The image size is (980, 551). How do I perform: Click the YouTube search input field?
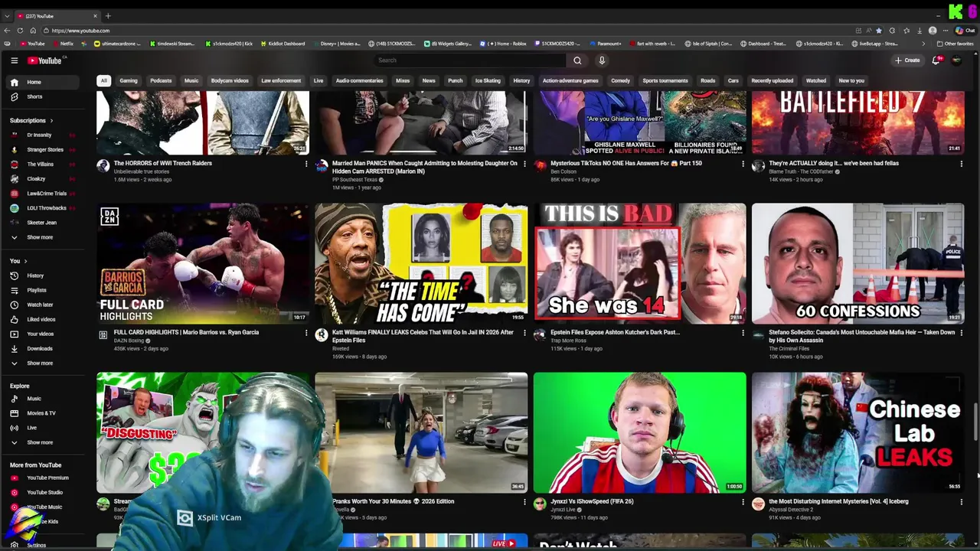click(469, 60)
